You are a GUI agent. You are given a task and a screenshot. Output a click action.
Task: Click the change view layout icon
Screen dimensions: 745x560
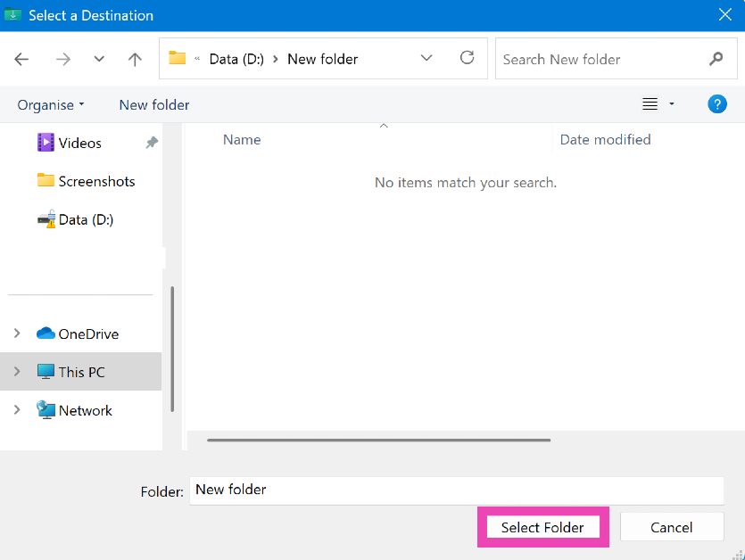pyautogui.click(x=650, y=104)
